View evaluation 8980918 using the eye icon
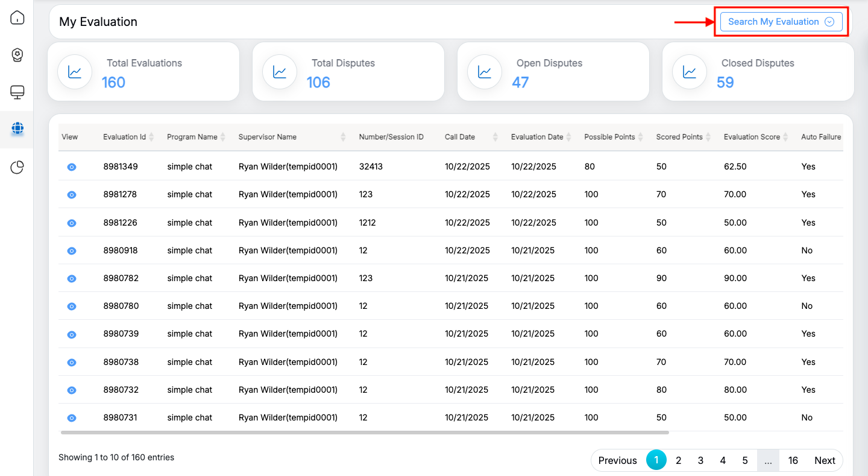The height and width of the screenshot is (476, 868). [72, 250]
